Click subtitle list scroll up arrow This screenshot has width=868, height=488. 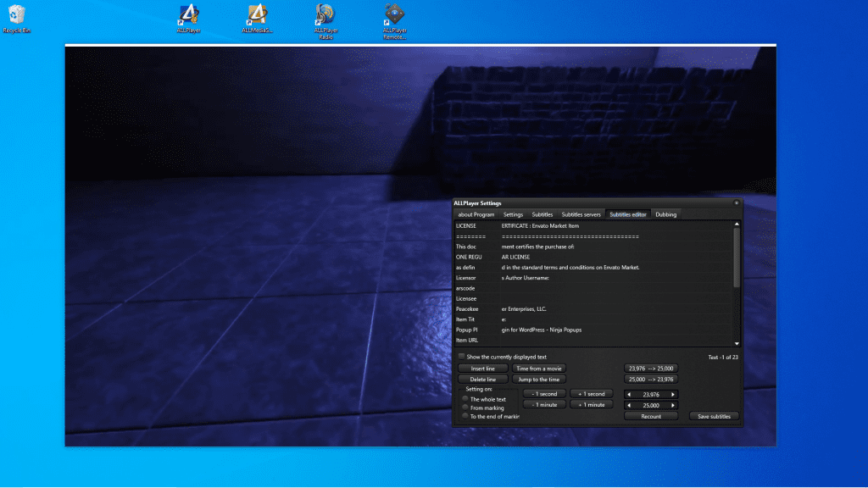[x=737, y=224]
